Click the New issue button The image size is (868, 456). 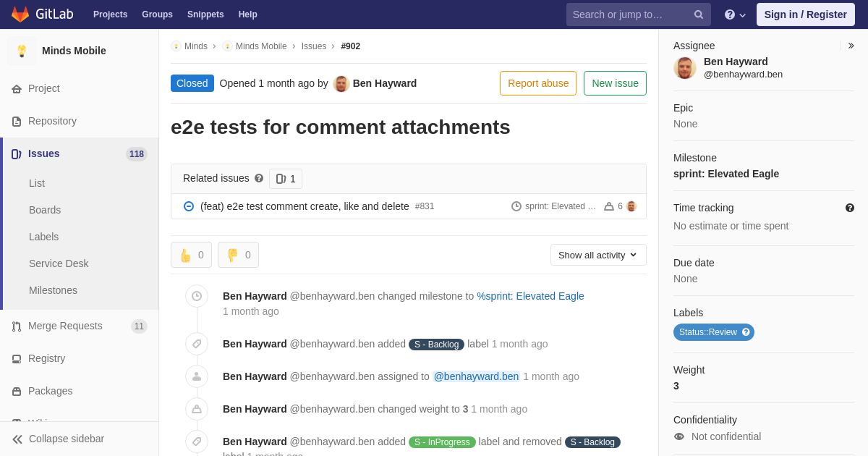click(x=615, y=83)
